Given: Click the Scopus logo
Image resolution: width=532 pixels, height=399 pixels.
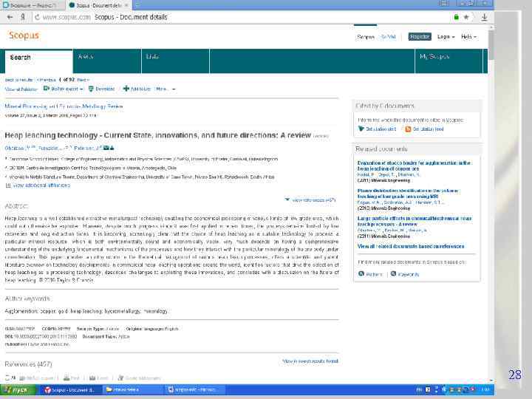Looking at the screenshot, I should point(24,35).
